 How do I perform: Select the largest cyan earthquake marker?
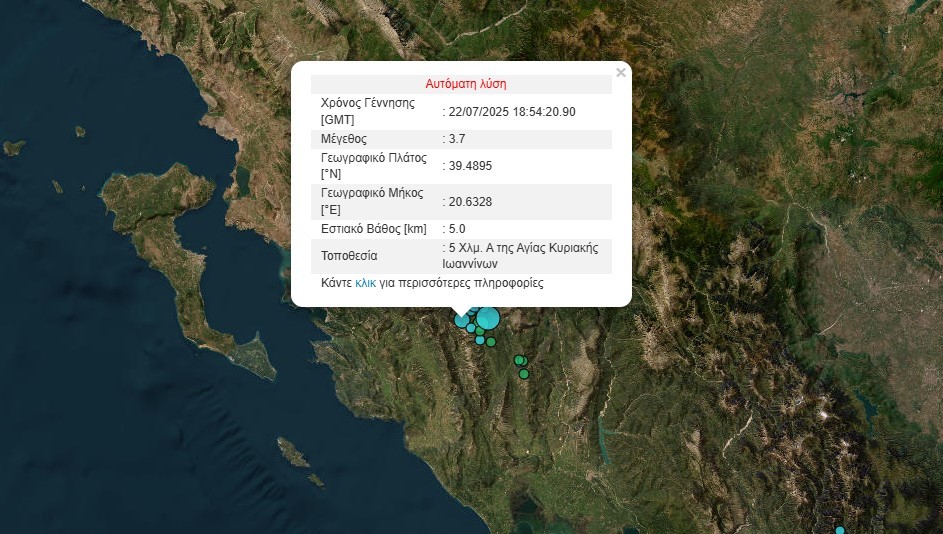click(487, 319)
